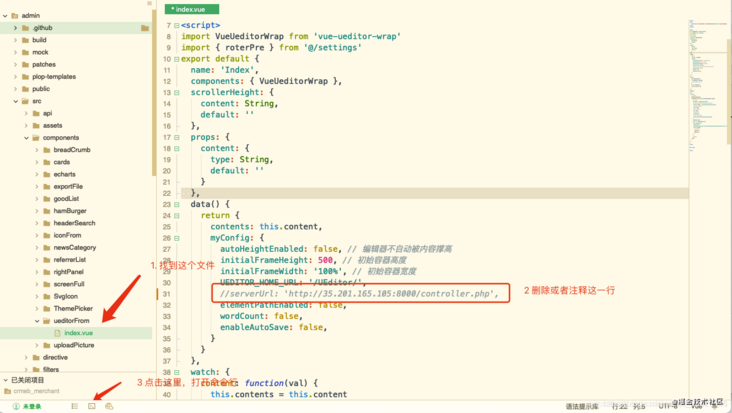This screenshot has width=732, height=413.
Task: Click the crmeb_merchant closed project folder icon
Action: pyautogui.click(x=7, y=391)
